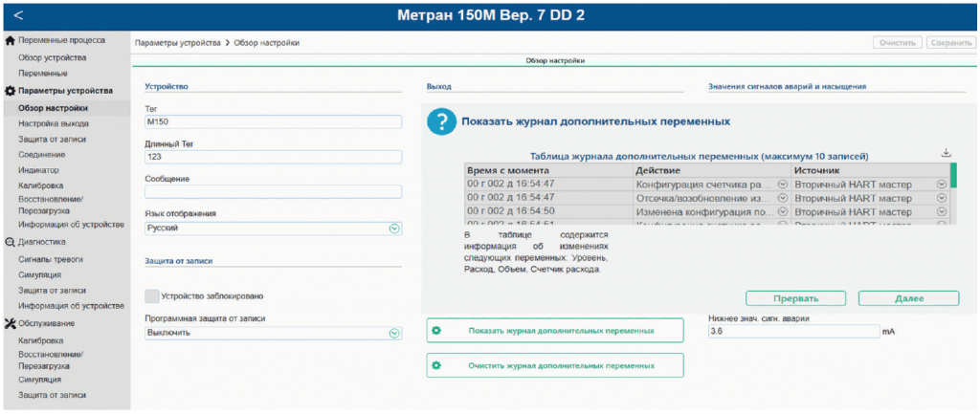Open Защита от записи under Диагностика
The image size is (980, 414).
coord(53,291)
